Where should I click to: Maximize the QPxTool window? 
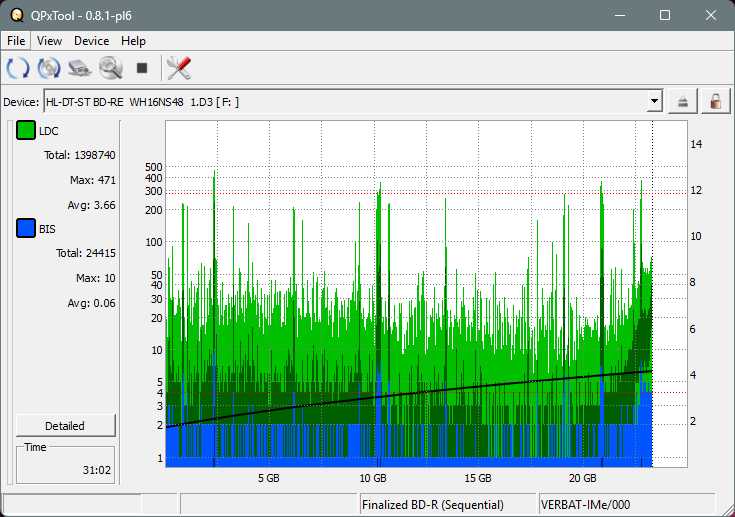click(x=665, y=15)
